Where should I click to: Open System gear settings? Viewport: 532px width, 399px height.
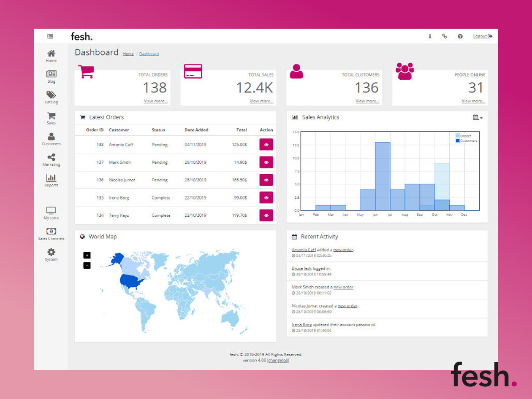pos(51,252)
